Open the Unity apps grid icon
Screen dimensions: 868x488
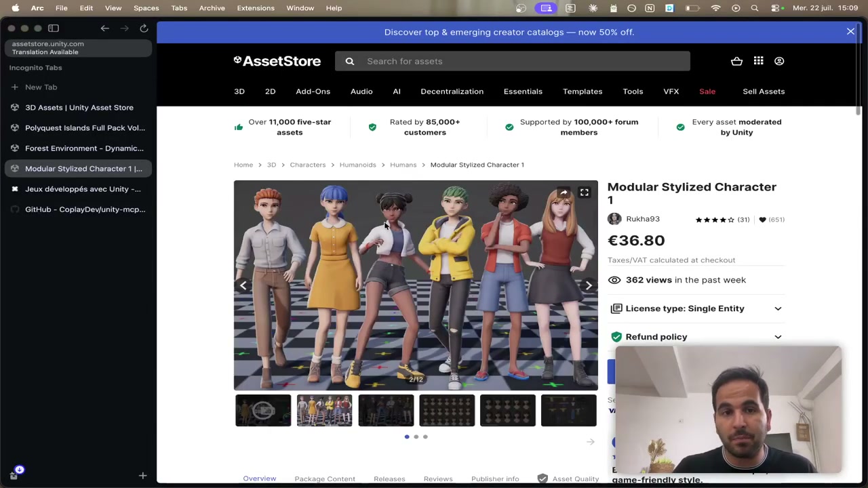pos(758,61)
